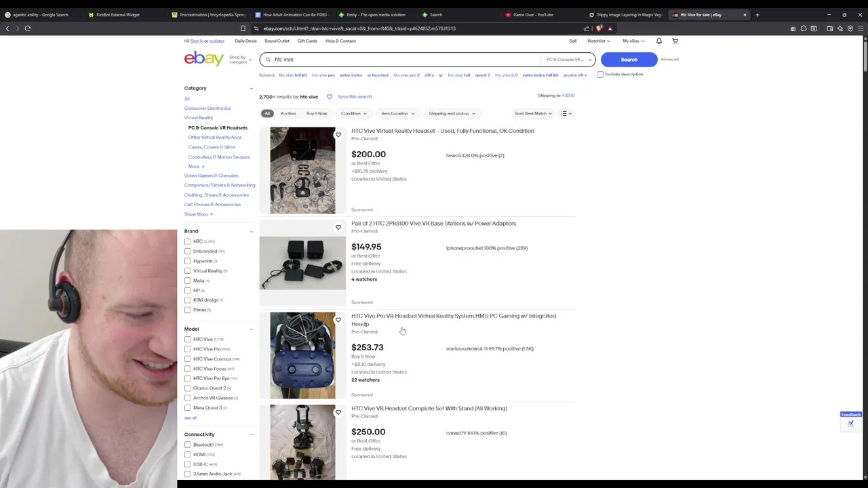The width and height of the screenshot is (868, 488).
Task: Check the Oculus Quest 2 model filter
Action: click(188, 388)
